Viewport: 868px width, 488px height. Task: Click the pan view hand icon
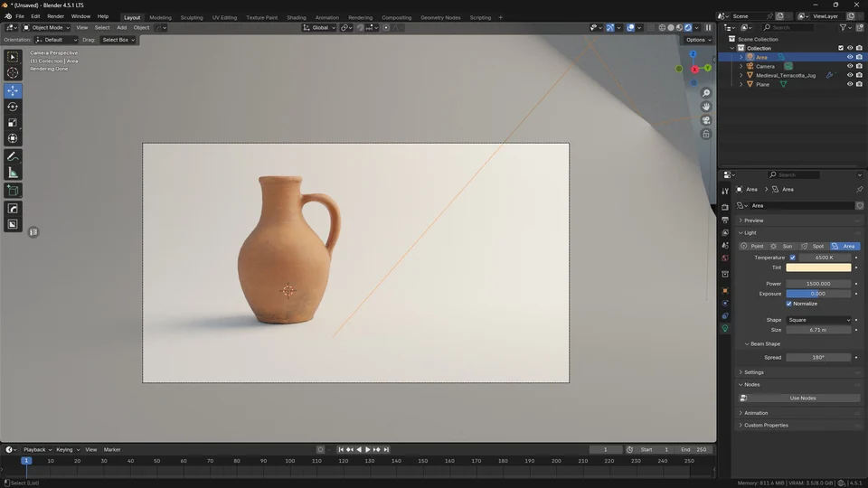point(706,107)
